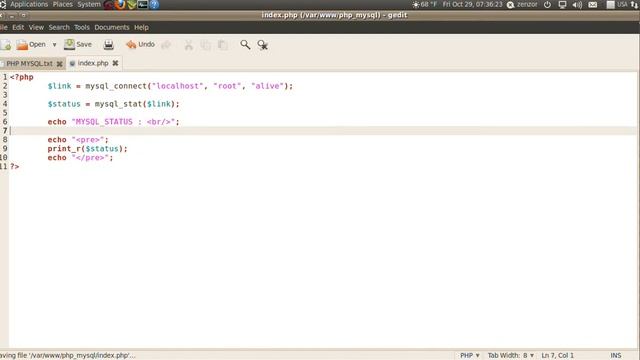This screenshot has height=360, width=640.
Task: Click the "MYSQL_STATUS : <br/>" string
Action: [x=123, y=122]
